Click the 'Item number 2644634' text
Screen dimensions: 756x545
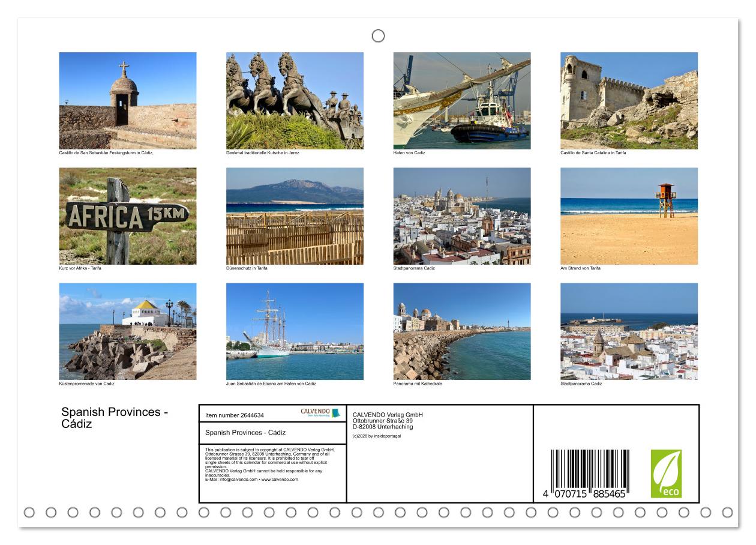(x=235, y=415)
